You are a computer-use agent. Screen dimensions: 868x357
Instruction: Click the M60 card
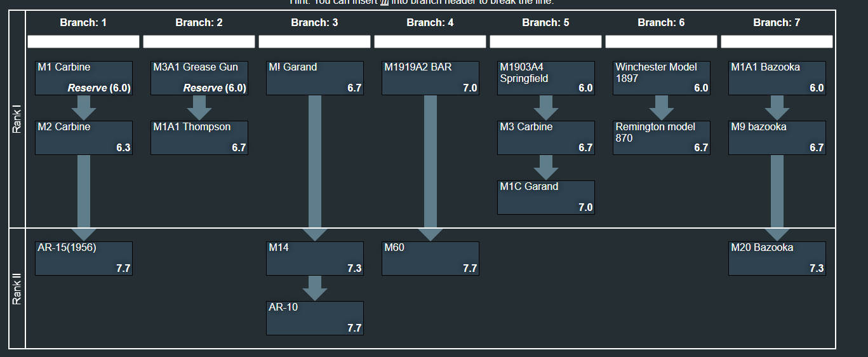pos(431,259)
